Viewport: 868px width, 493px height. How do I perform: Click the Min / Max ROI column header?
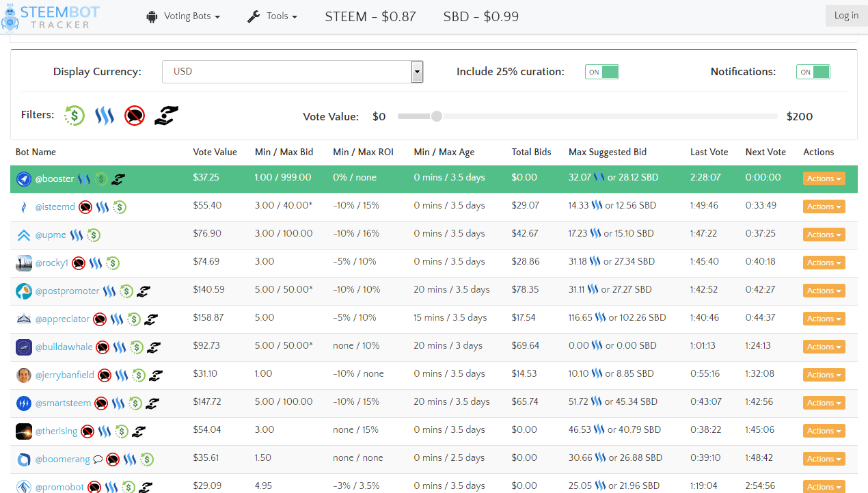point(363,152)
